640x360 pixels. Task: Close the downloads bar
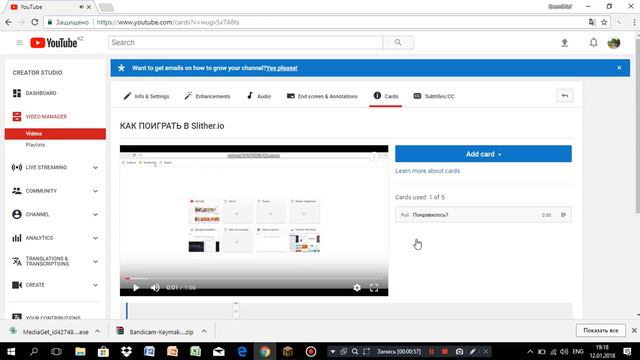point(634,330)
